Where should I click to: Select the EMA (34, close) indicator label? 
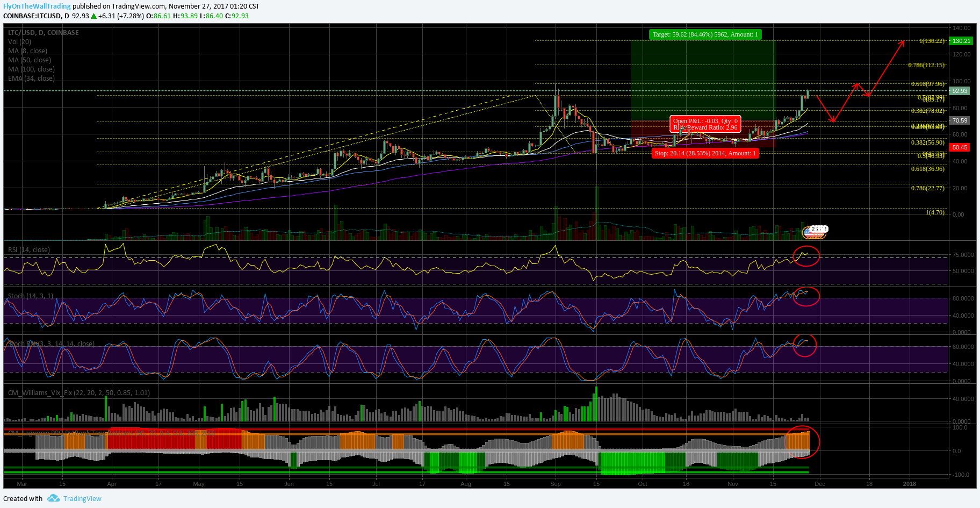[31, 78]
